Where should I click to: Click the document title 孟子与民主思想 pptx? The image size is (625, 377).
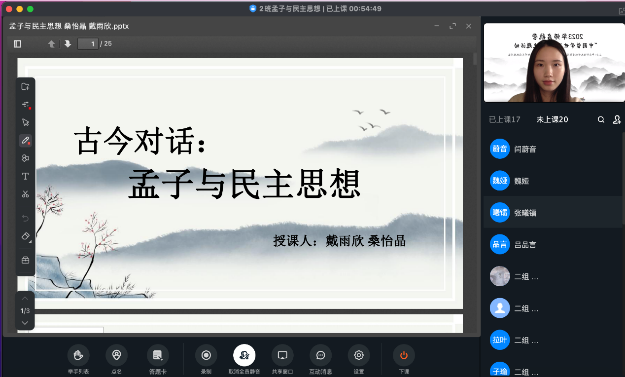click(69, 26)
